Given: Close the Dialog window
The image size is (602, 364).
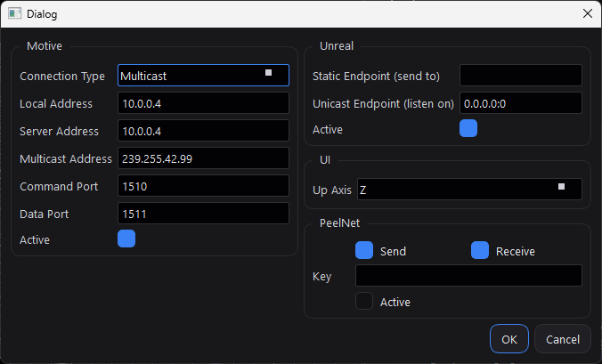Looking at the screenshot, I should click(x=587, y=14).
